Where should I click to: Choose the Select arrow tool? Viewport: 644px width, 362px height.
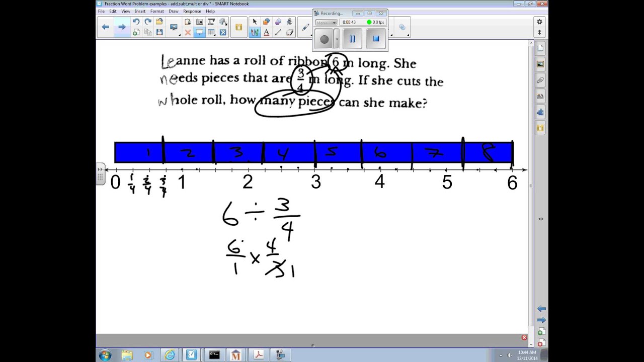(255, 22)
